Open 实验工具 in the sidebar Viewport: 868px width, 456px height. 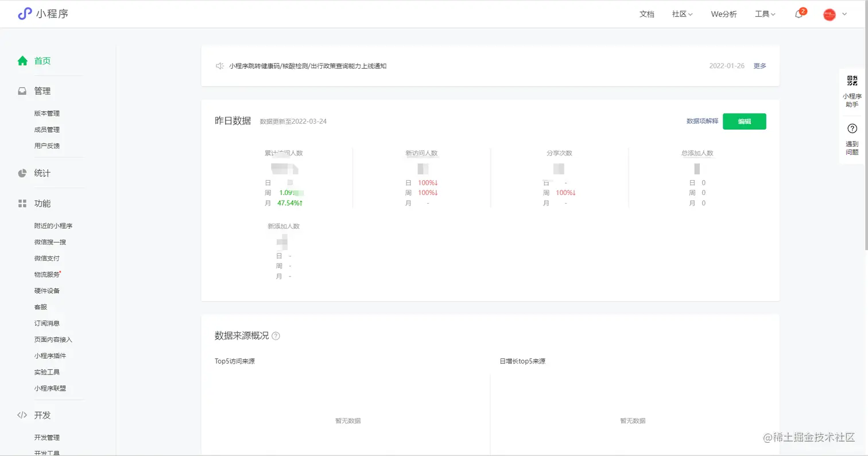[47, 372]
